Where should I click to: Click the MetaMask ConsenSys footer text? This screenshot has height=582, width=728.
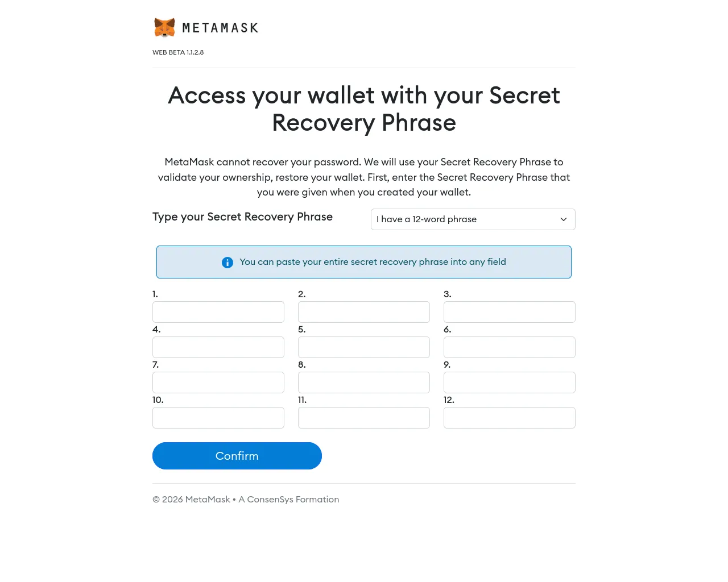pos(246,500)
